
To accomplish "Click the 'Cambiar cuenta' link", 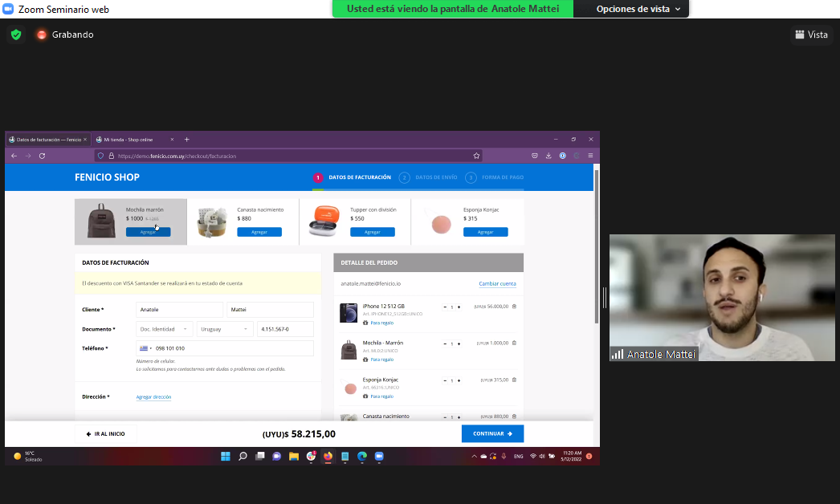I will pyautogui.click(x=497, y=284).
